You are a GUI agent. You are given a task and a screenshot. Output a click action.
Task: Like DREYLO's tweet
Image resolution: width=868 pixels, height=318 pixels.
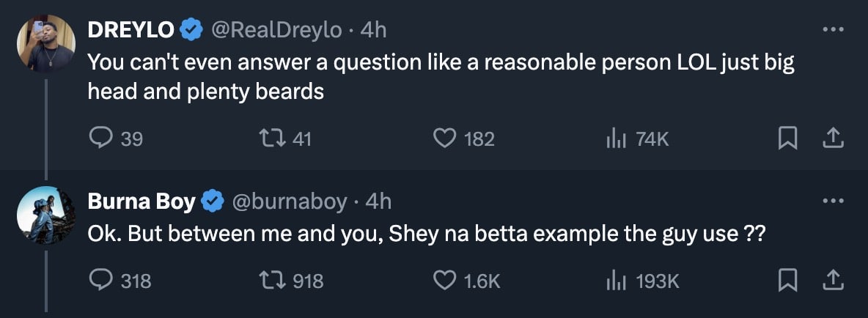(445, 138)
